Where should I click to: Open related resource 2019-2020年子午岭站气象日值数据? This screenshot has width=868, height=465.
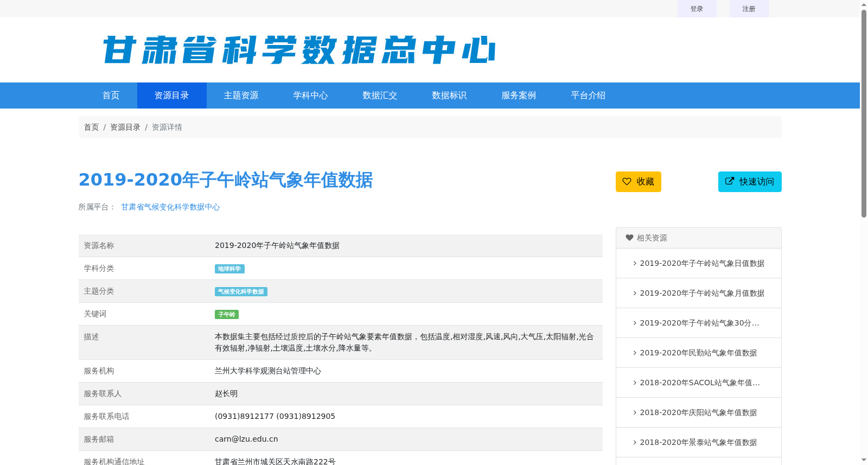[x=702, y=263]
